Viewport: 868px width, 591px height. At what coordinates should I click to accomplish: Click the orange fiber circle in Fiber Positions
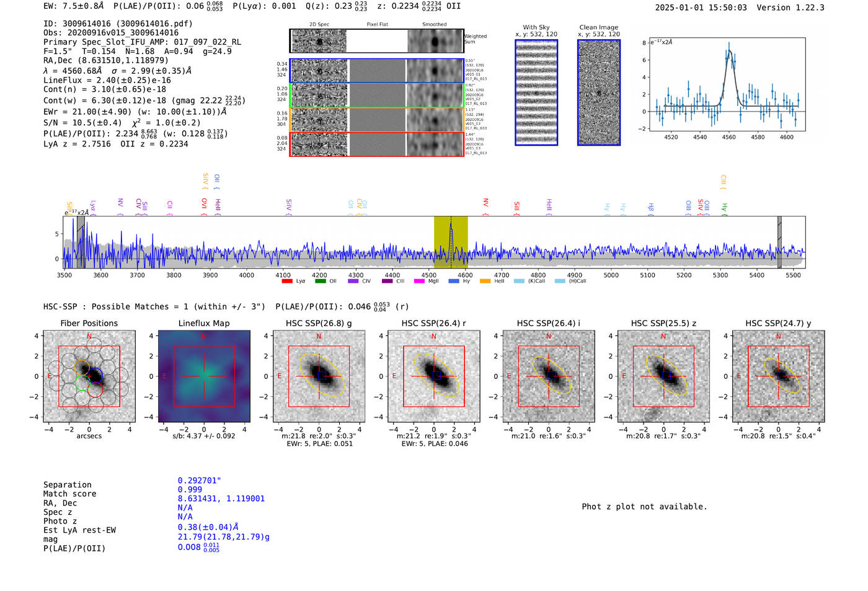82,368
